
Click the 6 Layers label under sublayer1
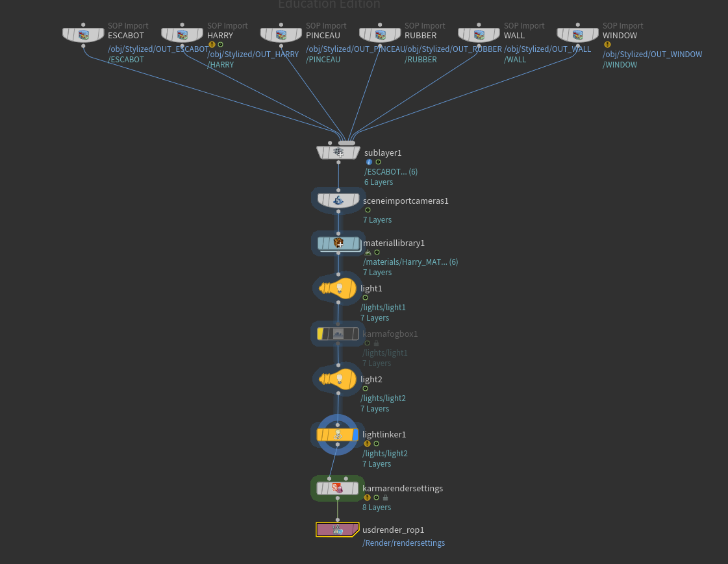click(379, 182)
